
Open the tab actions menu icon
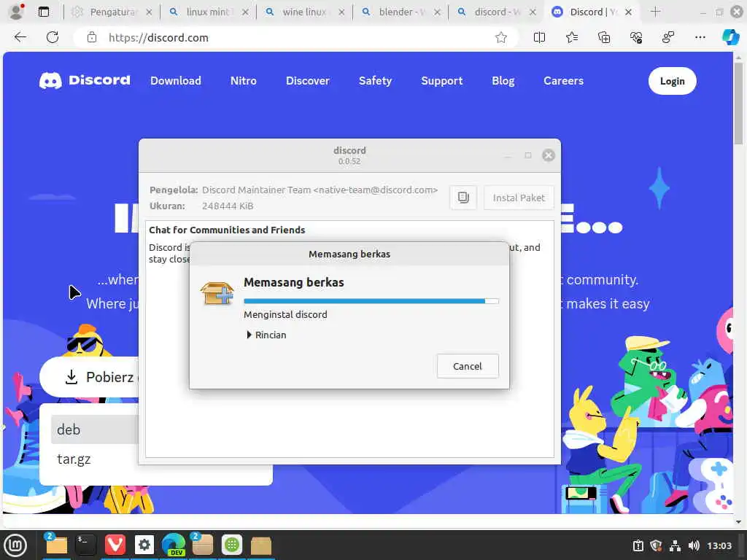[x=43, y=12]
